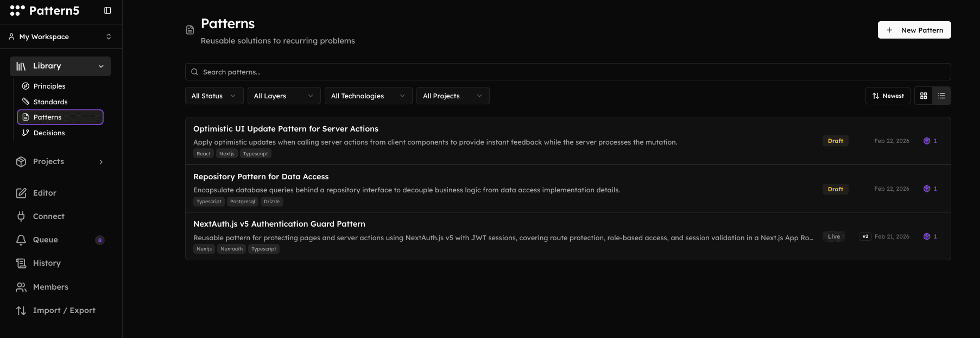This screenshot has height=338, width=980.
Task: Open the All Projects filter dropdown
Action: click(452, 96)
